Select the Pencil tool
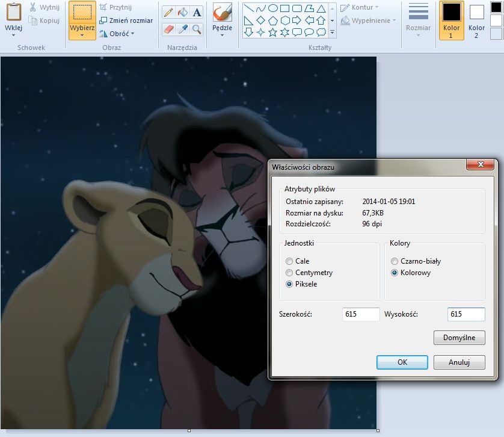Screen dimensions: 504x437 coord(169,12)
